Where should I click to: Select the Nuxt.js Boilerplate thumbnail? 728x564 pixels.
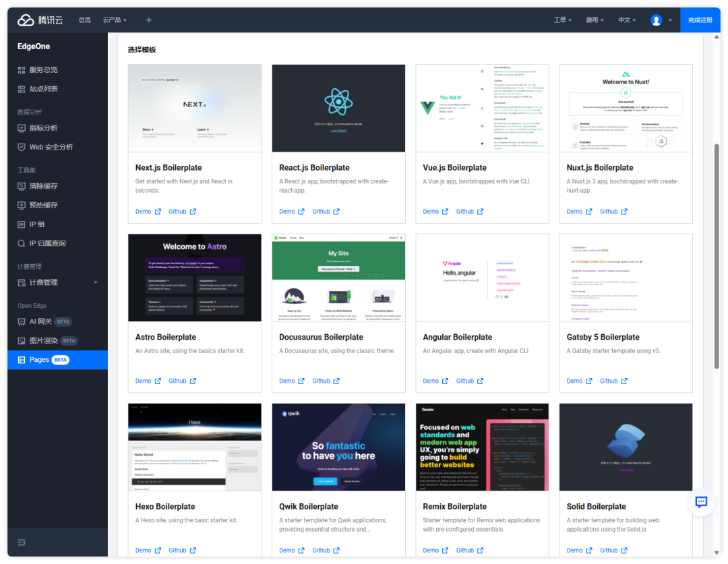[626, 108]
